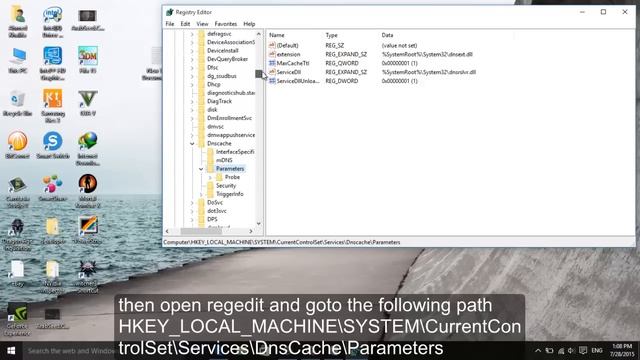Click the tree pane scroll-up arrow
This screenshot has width=640, height=360.
click(258, 34)
